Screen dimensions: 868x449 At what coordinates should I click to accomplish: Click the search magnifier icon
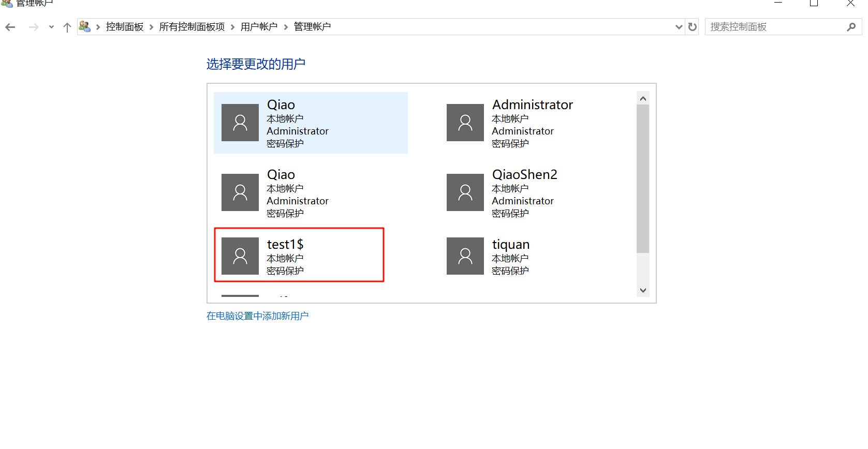pyautogui.click(x=851, y=27)
